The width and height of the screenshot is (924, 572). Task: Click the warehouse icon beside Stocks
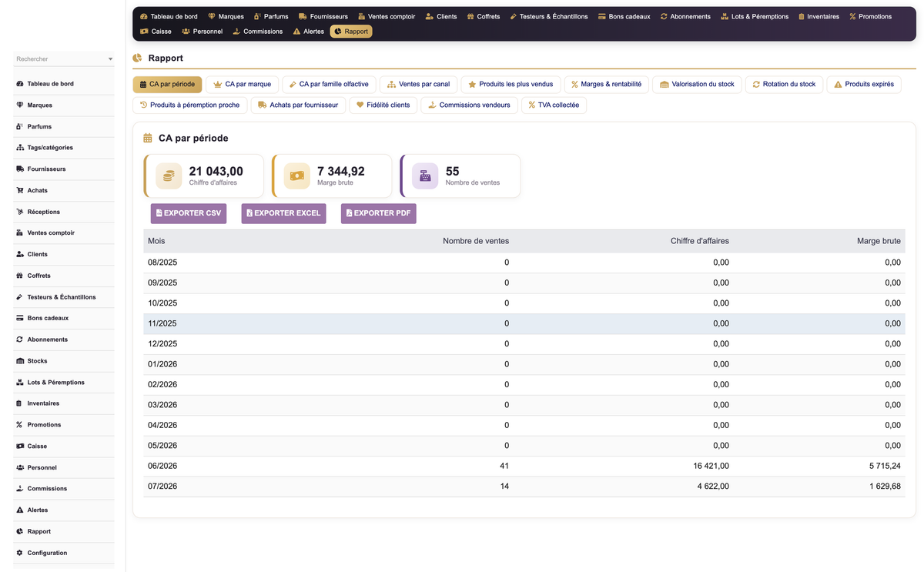click(19, 361)
